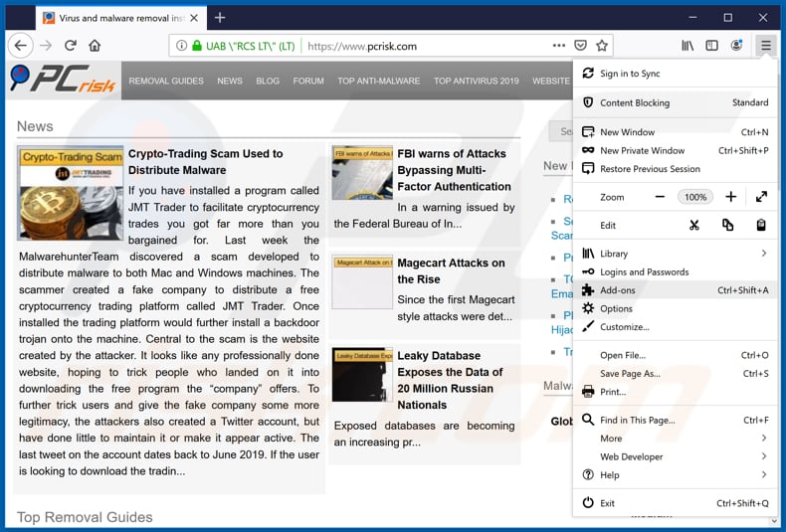Bookmark this page with the star icon

coord(602,46)
